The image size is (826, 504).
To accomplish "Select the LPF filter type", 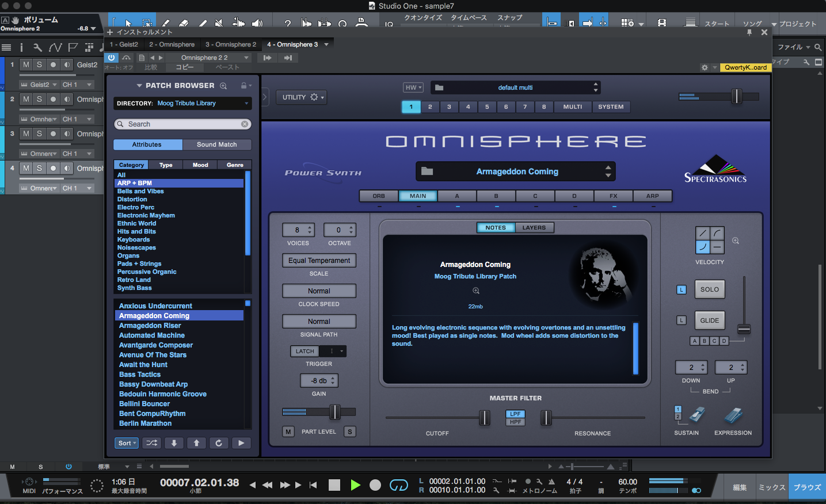I will click(515, 414).
